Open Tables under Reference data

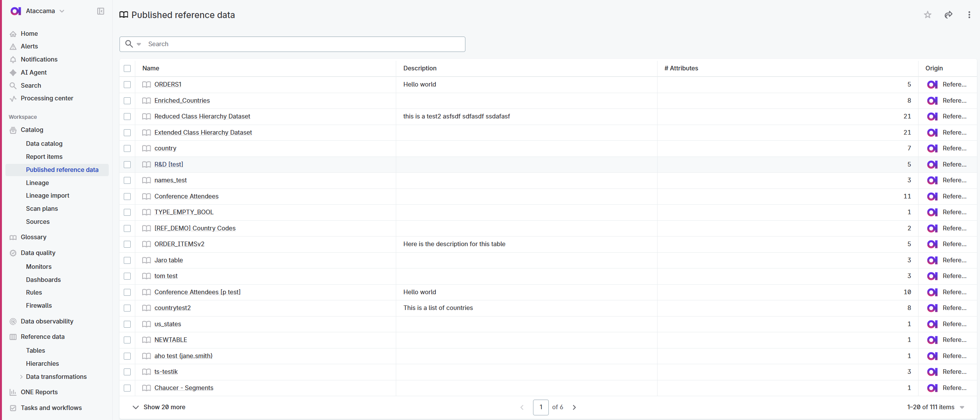pyautogui.click(x=35, y=350)
